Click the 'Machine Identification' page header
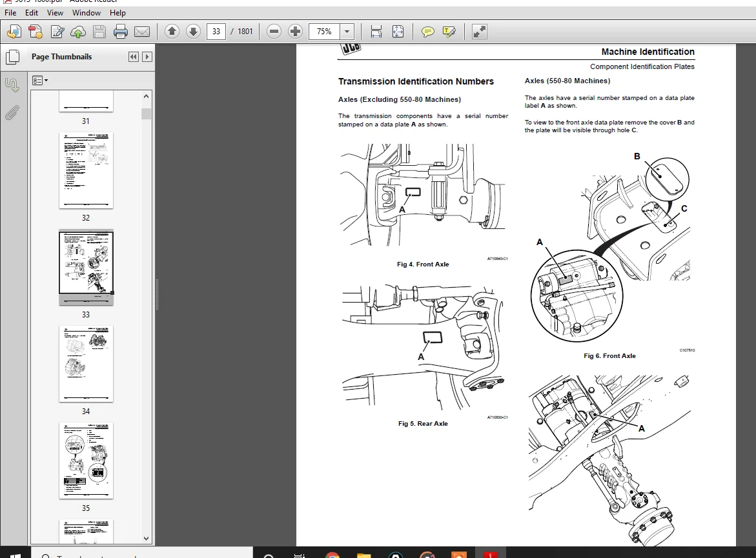This screenshot has width=756, height=558. point(648,52)
